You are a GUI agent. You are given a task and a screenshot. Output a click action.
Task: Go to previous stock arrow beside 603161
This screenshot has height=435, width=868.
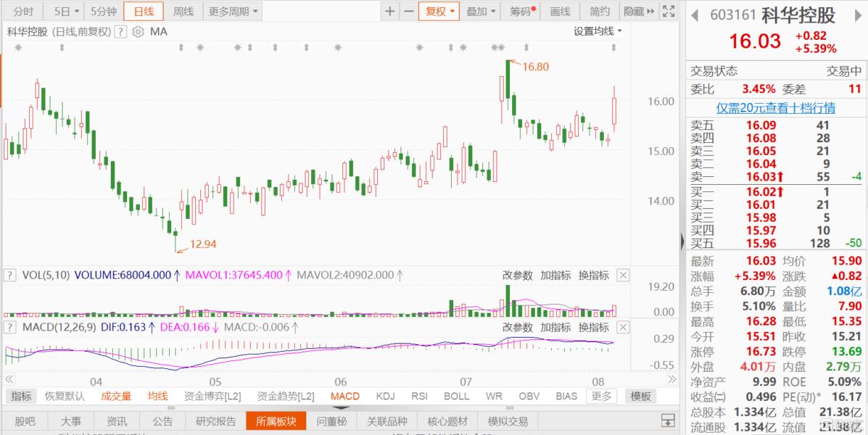point(695,15)
